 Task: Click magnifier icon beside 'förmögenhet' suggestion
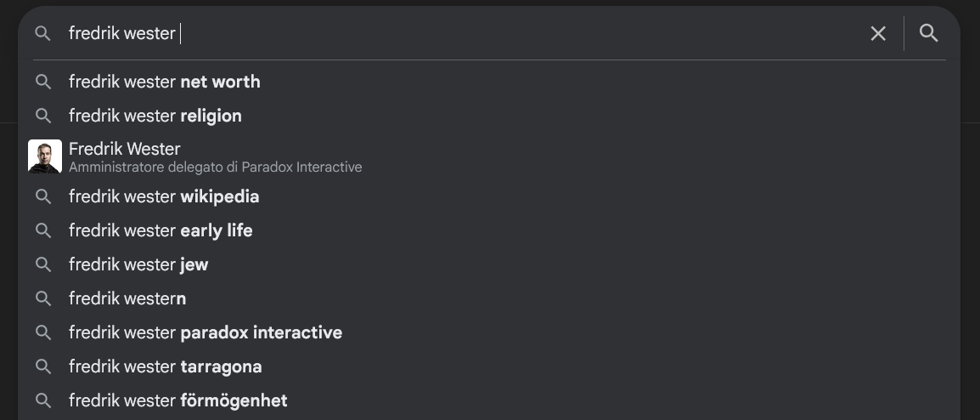pyautogui.click(x=43, y=400)
